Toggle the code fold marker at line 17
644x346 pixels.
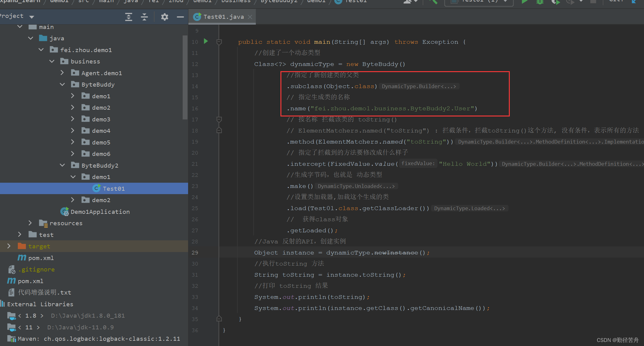(x=219, y=119)
